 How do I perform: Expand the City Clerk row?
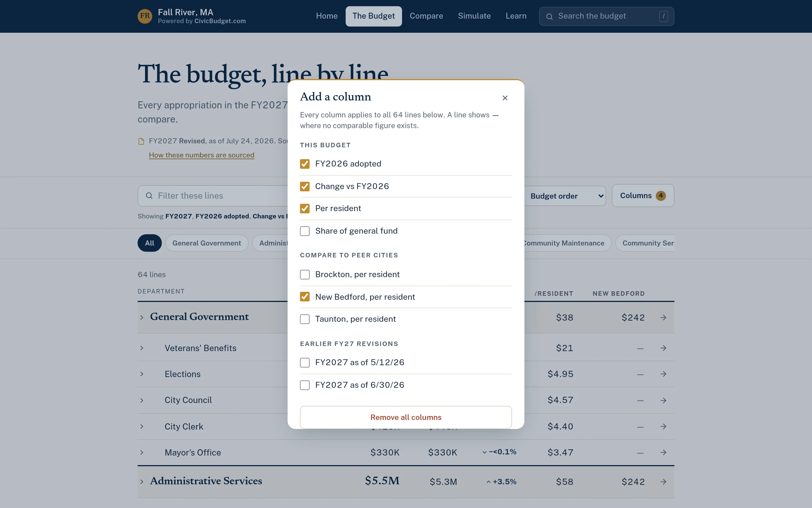(142, 426)
